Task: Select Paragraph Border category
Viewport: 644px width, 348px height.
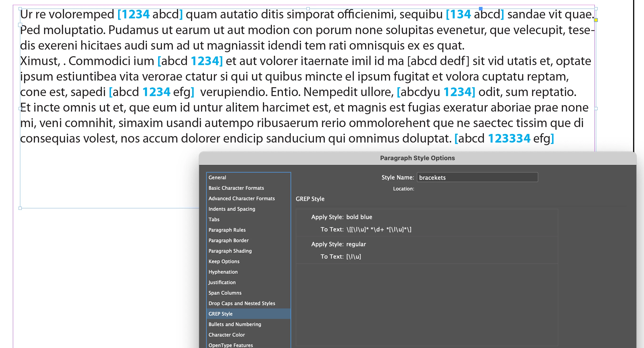Action: (228, 241)
